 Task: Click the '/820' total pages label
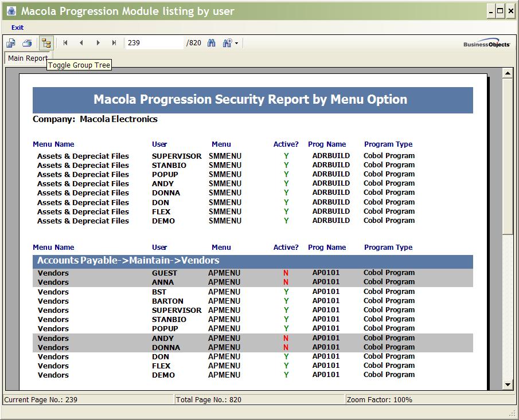[194, 43]
